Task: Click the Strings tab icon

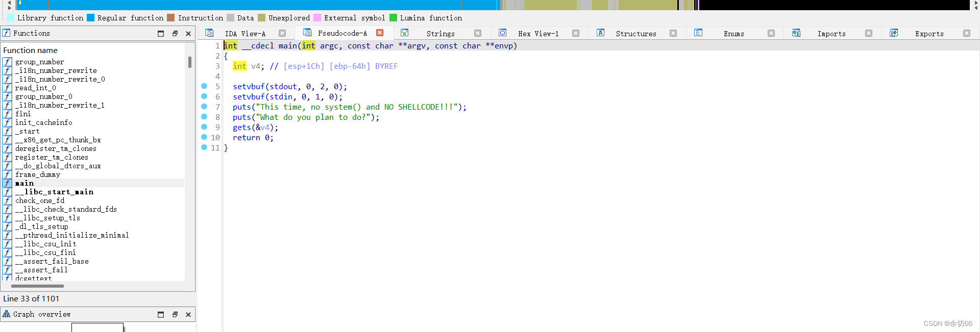Action: point(405,33)
